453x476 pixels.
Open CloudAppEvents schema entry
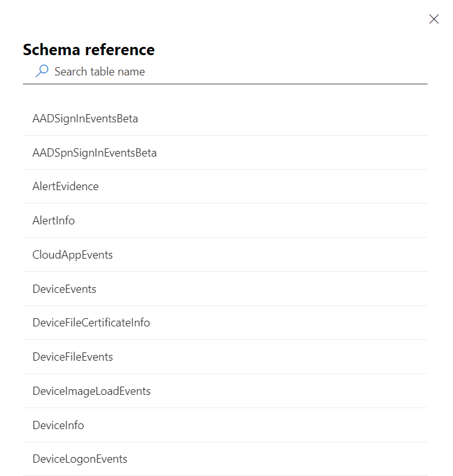pyautogui.click(x=72, y=255)
